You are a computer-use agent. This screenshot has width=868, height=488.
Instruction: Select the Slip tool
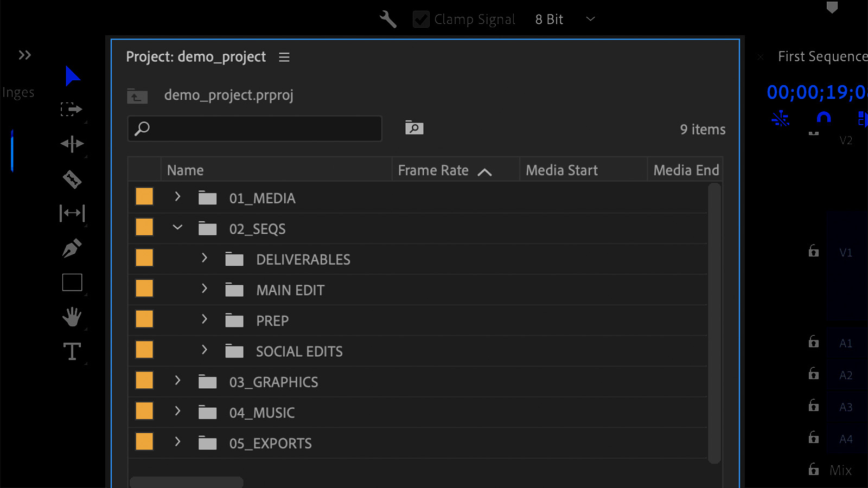pos(72,213)
